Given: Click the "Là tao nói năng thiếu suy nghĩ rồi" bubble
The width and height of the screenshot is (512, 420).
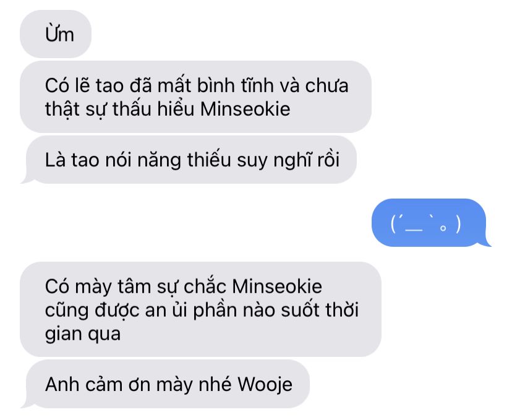Looking at the screenshot, I should [191, 160].
